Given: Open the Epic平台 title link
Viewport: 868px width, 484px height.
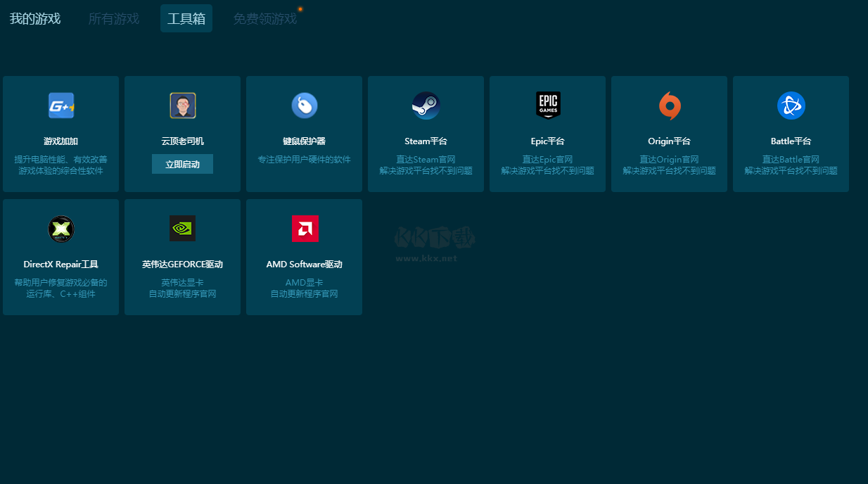Looking at the screenshot, I should click(x=548, y=141).
